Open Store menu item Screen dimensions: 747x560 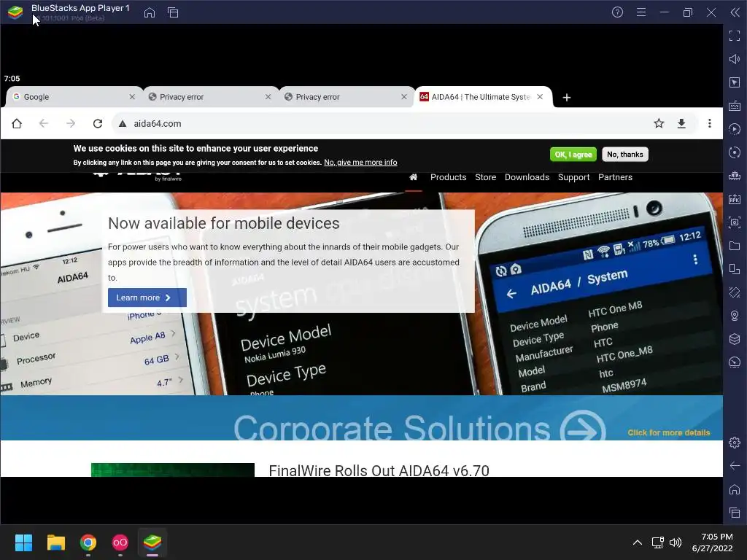coord(485,177)
